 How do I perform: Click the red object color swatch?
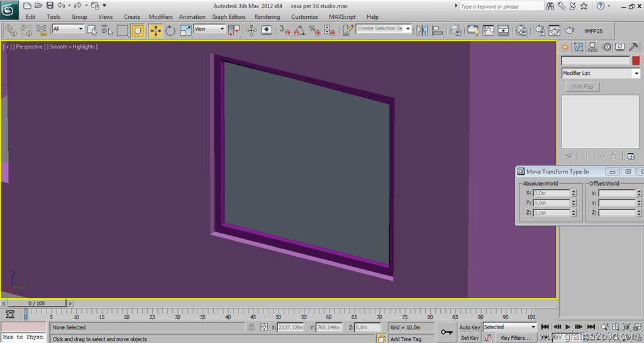[636, 61]
